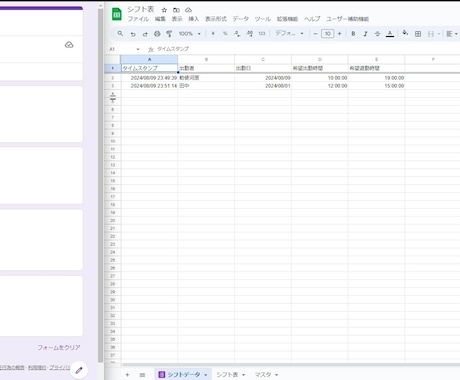Open the 拡張機能 menu
Image resolution: width=460 pixels, height=380 pixels.
pyautogui.click(x=287, y=19)
